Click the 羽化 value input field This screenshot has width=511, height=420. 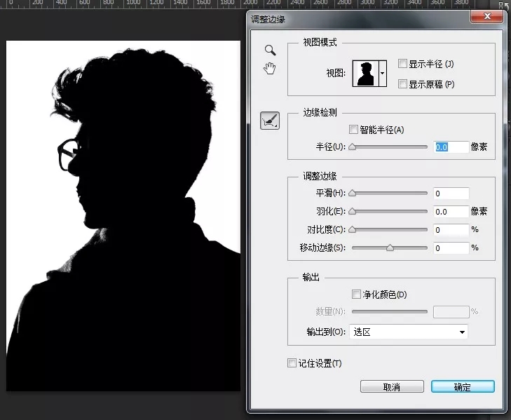point(451,212)
